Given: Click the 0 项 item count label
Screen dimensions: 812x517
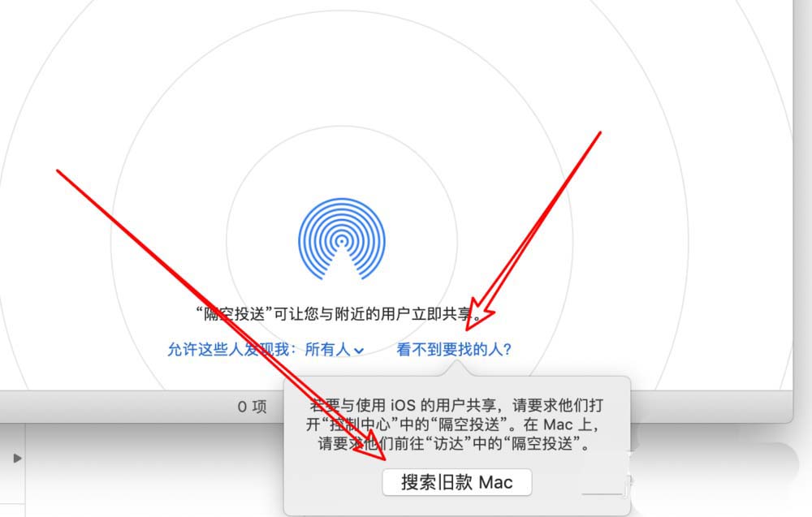Looking at the screenshot, I should coord(253,407).
